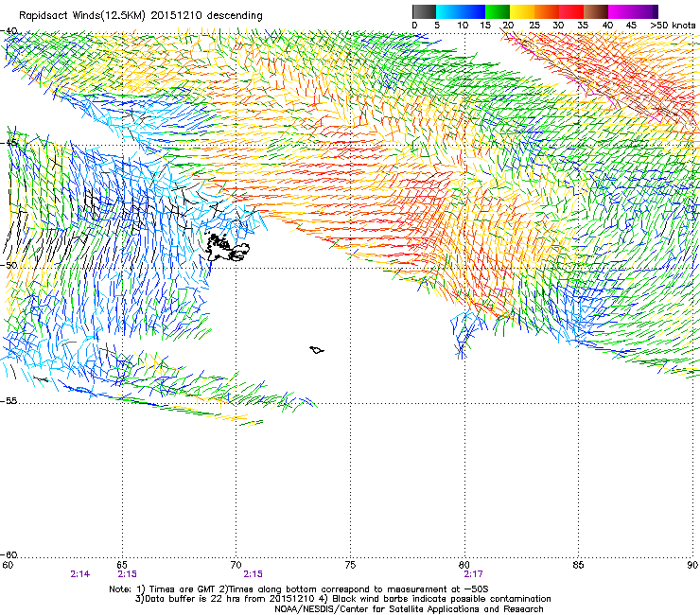Click the longitude label '90'
The height and width of the screenshot is (615, 700).
click(x=692, y=565)
